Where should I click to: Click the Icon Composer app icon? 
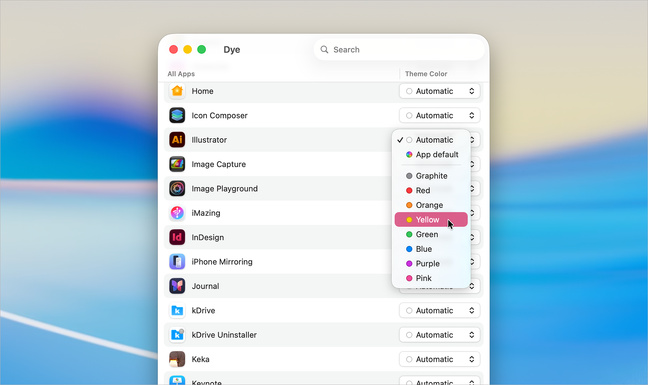pyautogui.click(x=177, y=115)
